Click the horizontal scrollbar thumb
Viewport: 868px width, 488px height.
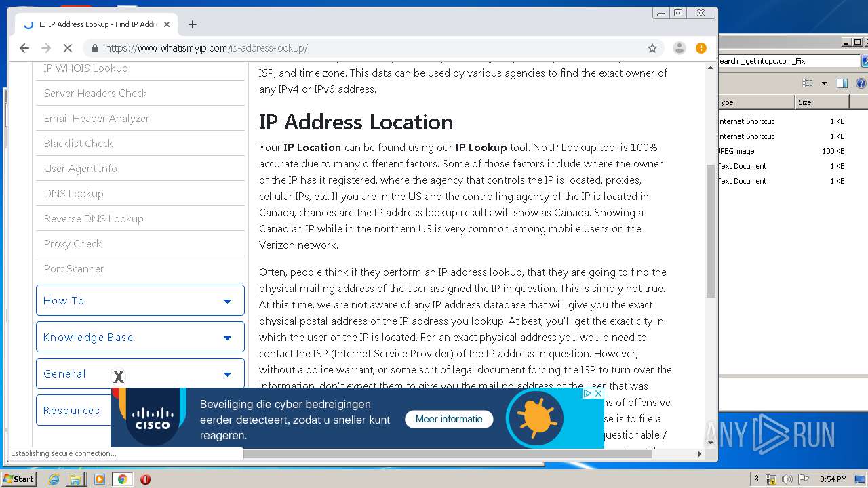pos(448,454)
